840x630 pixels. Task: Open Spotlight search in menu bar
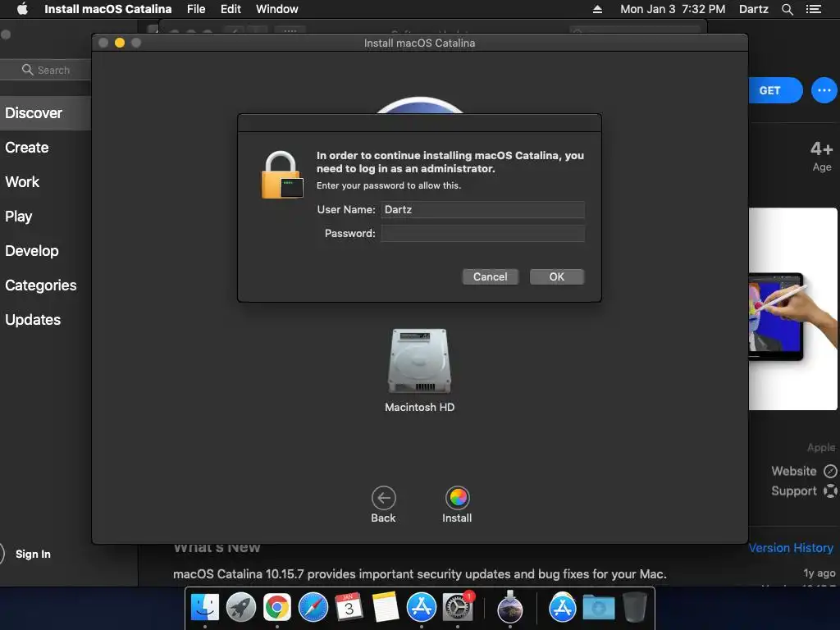coord(787,9)
